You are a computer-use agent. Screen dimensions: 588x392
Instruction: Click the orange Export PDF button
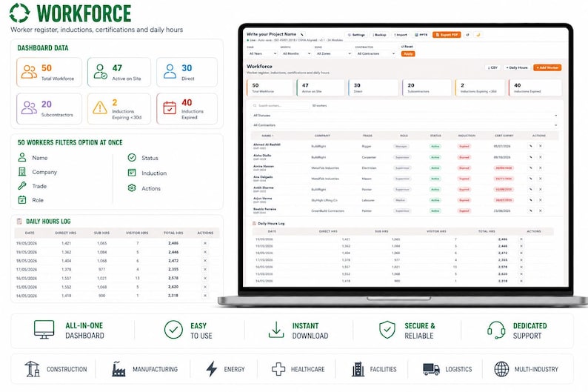[447, 35]
